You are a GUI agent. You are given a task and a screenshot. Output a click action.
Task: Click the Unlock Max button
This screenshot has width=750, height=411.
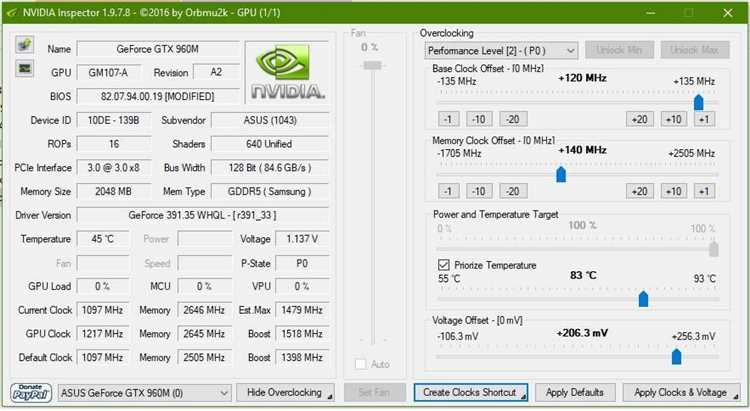tap(695, 50)
